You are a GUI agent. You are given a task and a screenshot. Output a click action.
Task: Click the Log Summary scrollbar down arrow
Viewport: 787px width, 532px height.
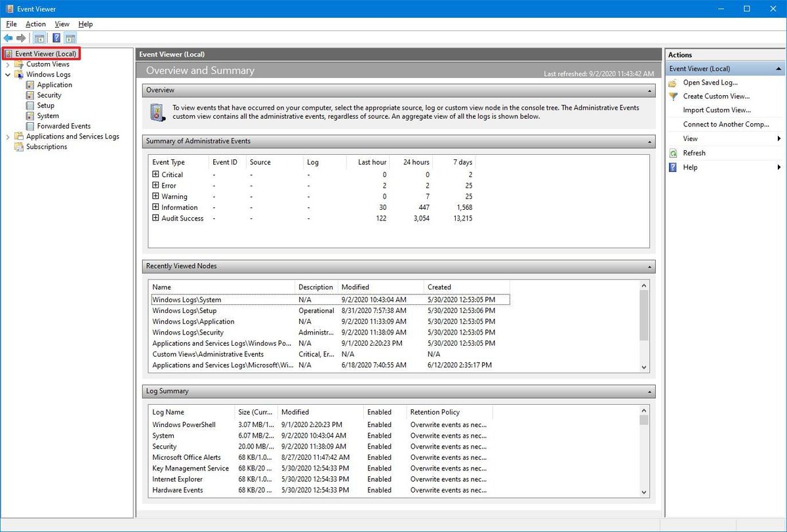click(x=643, y=491)
